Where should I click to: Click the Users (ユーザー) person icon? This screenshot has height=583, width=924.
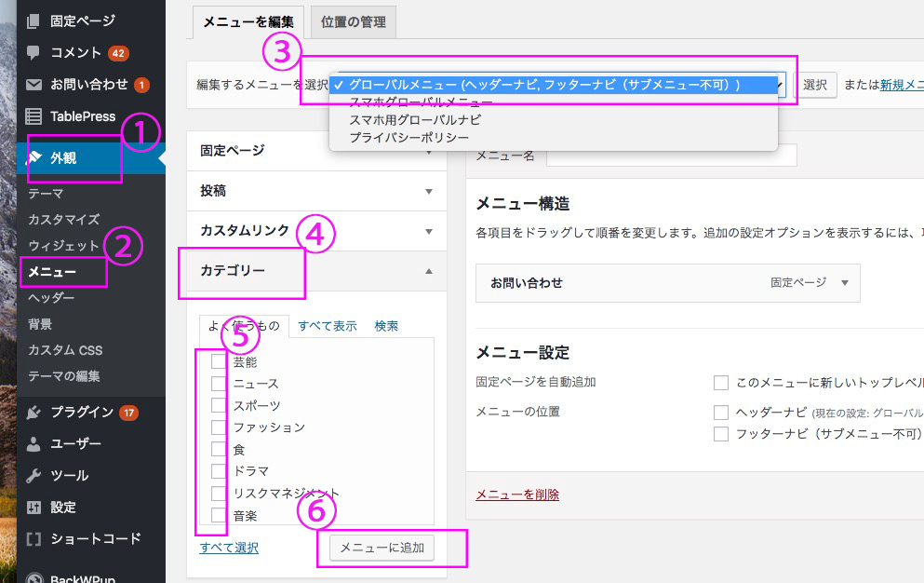click(33, 443)
